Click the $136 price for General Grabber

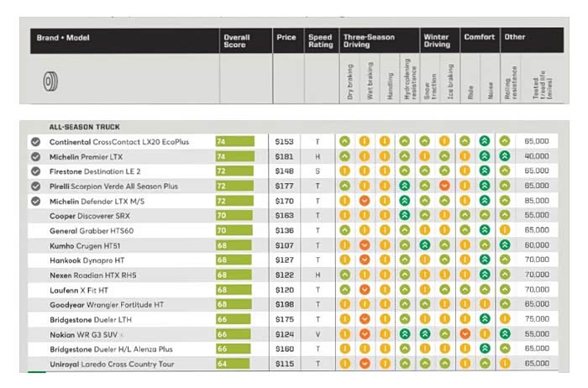[284, 231]
